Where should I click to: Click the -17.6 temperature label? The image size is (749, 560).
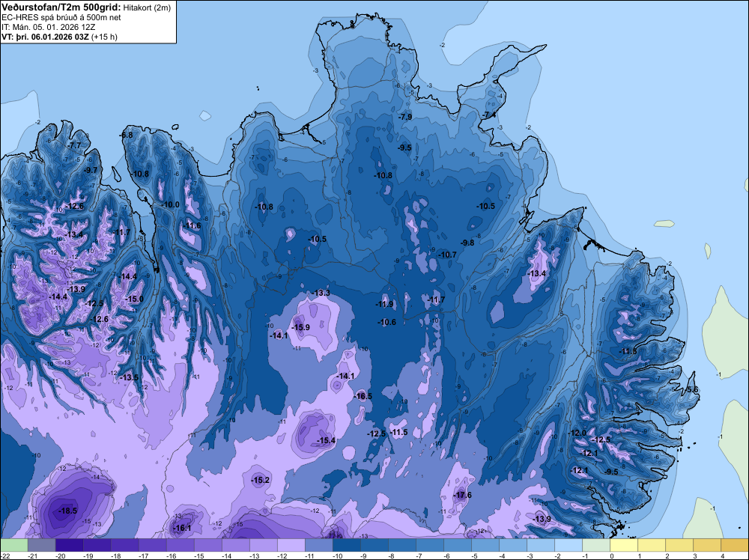point(462,495)
